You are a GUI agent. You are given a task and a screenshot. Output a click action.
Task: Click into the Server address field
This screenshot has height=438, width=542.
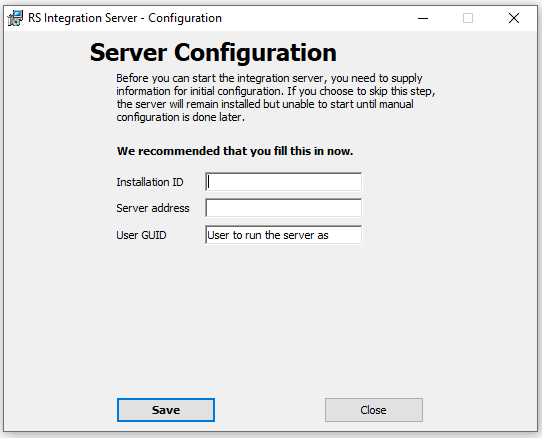[283, 208]
